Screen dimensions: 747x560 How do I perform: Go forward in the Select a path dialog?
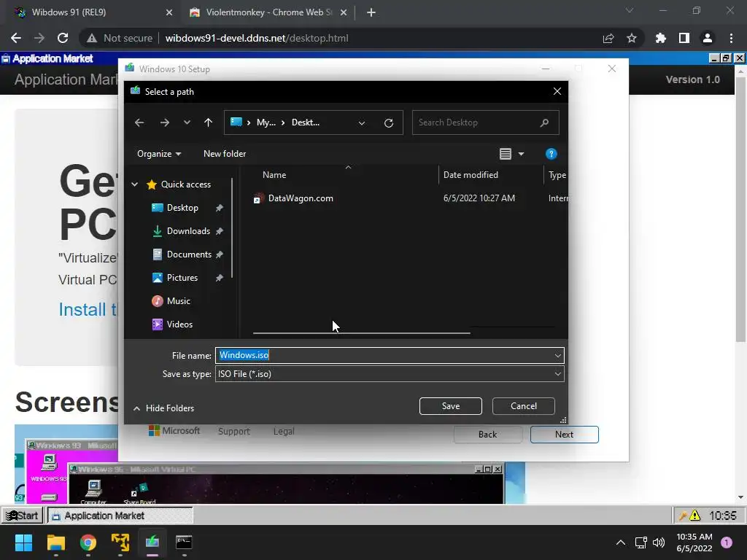click(164, 122)
